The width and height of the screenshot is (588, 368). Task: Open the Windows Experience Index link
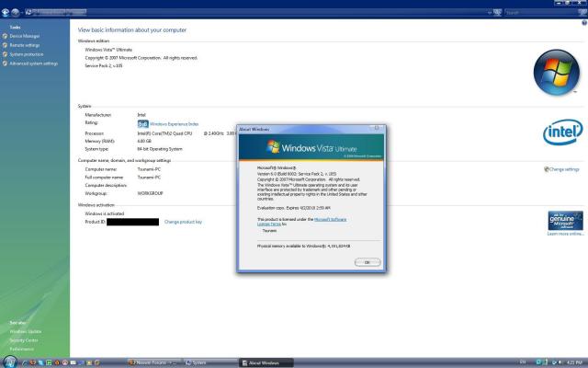[x=174, y=124]
